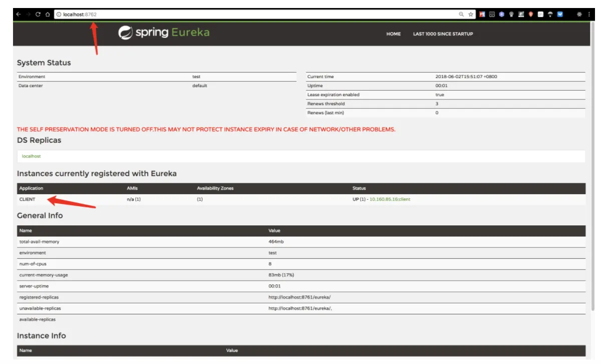The image size is (605, 364).
Task: Bookmark this page with the star icon
Action: click(471, 15)
